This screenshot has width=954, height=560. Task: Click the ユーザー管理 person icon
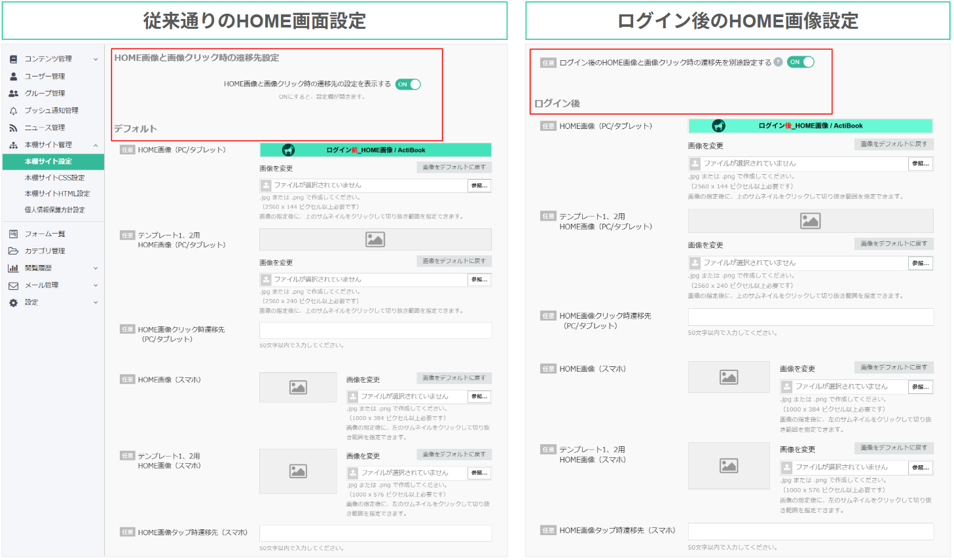(x=13, y=77)
